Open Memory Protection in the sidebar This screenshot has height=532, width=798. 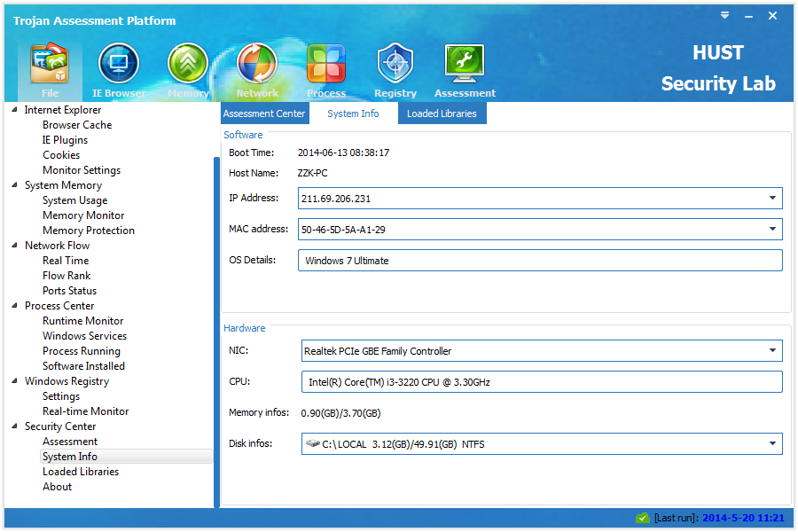[x=89, y=231]
